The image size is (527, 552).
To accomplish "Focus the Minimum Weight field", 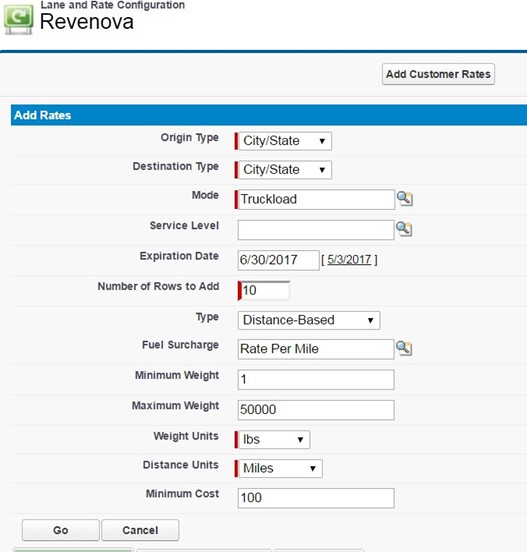I will [x=316, y=380].
